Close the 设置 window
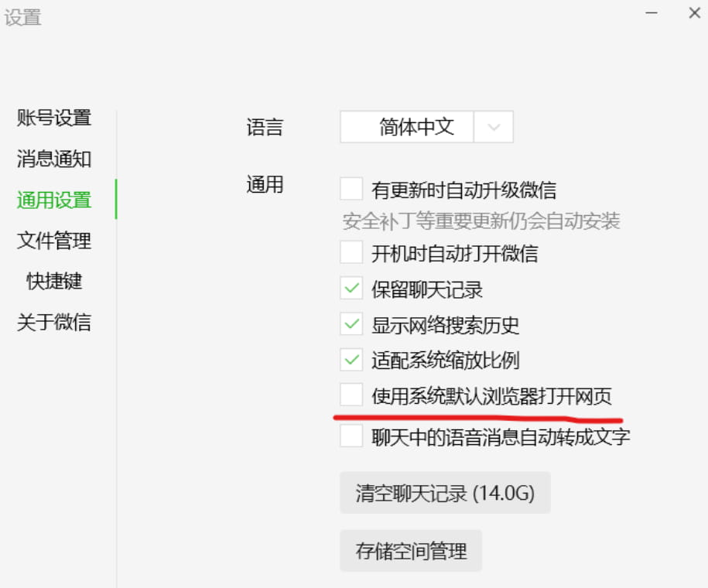This screenshot has width=708, height=588. click(694, 13)
